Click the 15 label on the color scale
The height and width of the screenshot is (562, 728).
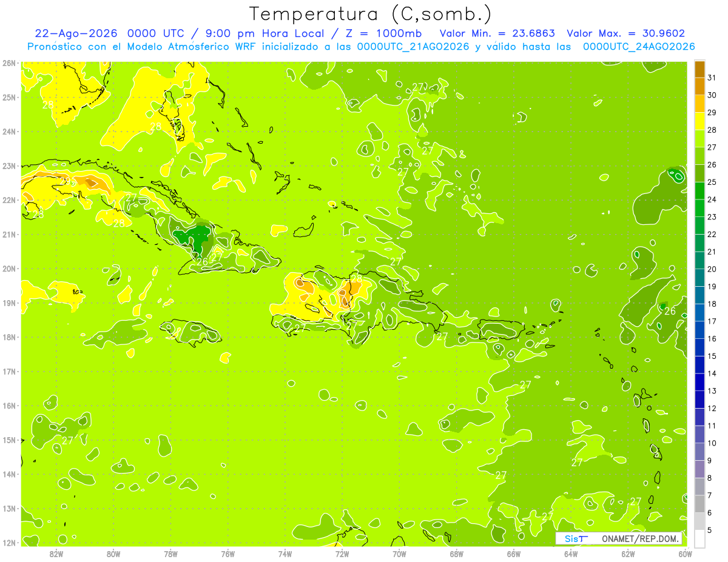[x=712, y=356]
